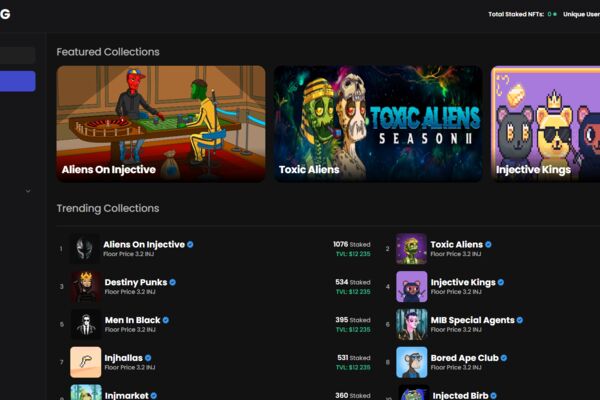Open Bored Ape Club collection name
Image resolution: width=600 pixels, height=400 pixels.
(x=465, y=358)
